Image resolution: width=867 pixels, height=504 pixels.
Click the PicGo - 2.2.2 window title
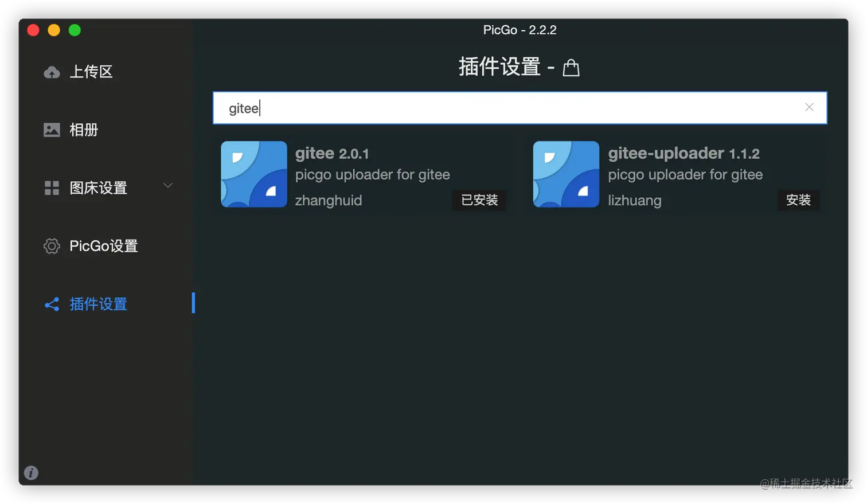[x=520, y=30]
